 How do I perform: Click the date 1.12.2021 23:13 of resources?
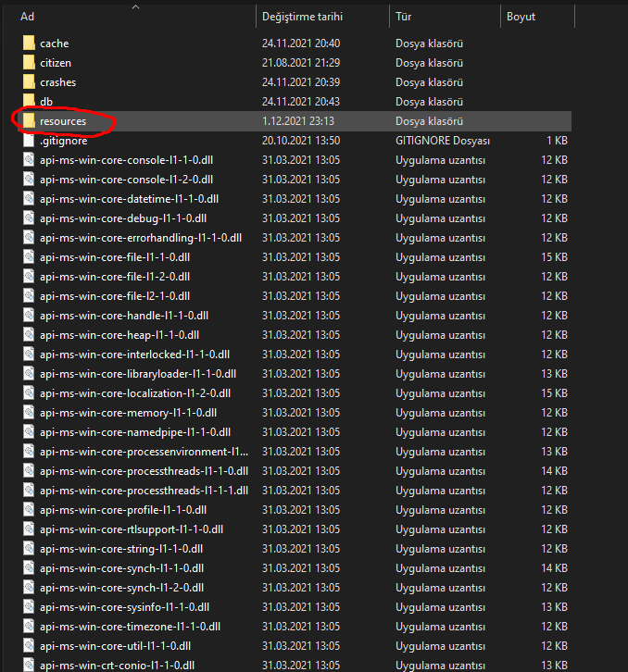pos(298,121)
